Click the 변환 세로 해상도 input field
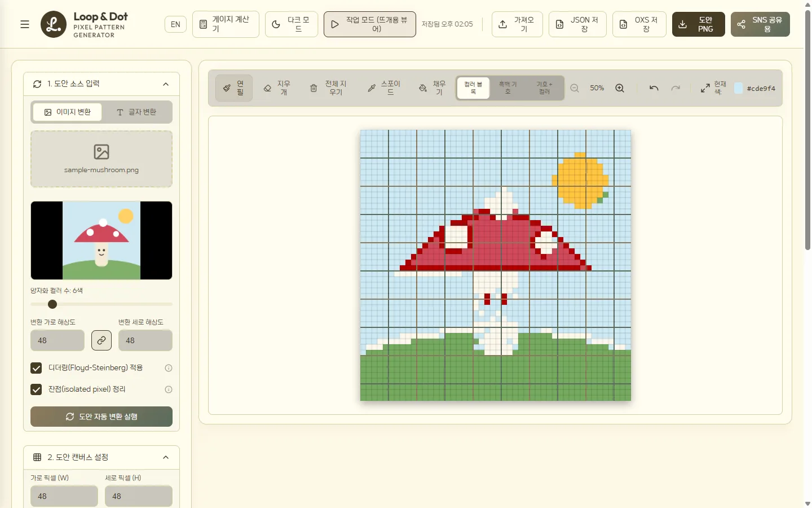The height and width of the screenshot is (508, 812). pos(145,340)
